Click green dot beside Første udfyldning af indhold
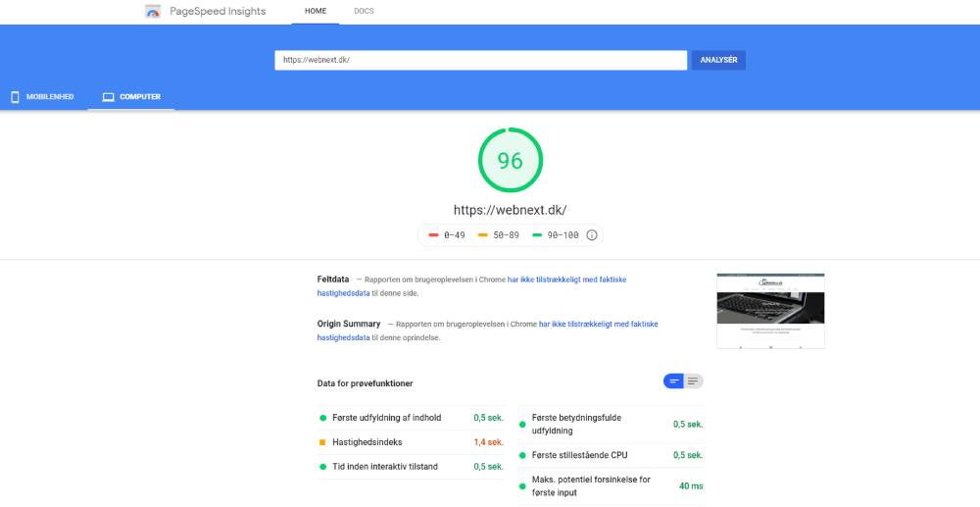 pyautogui.click(x=323, y=418)
